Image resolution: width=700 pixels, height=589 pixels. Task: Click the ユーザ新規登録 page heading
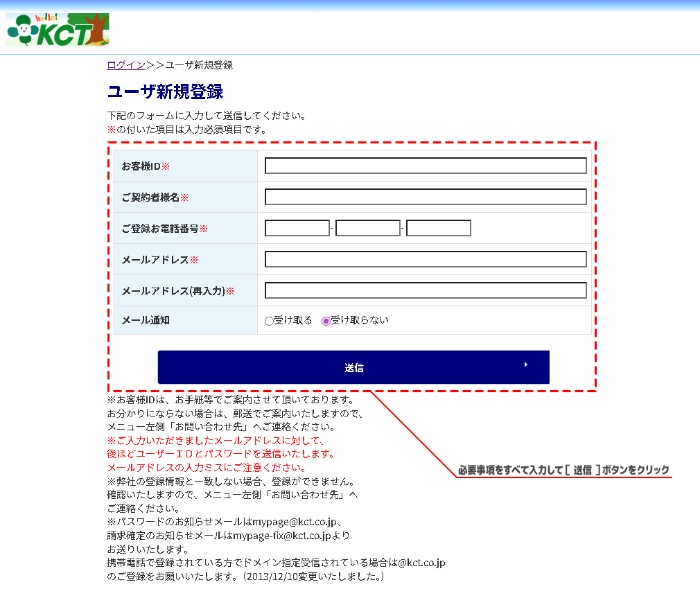click(165, 91)
